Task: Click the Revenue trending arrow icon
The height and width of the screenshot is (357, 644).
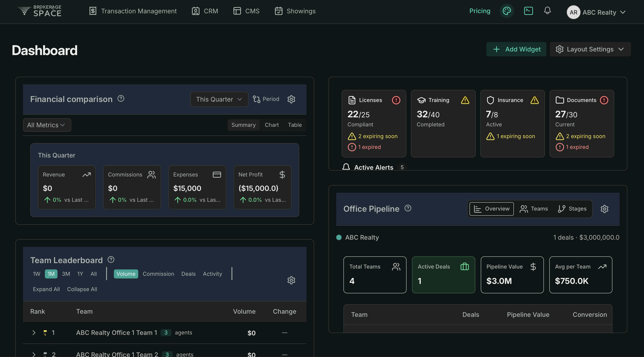Action: click(87, 175)
